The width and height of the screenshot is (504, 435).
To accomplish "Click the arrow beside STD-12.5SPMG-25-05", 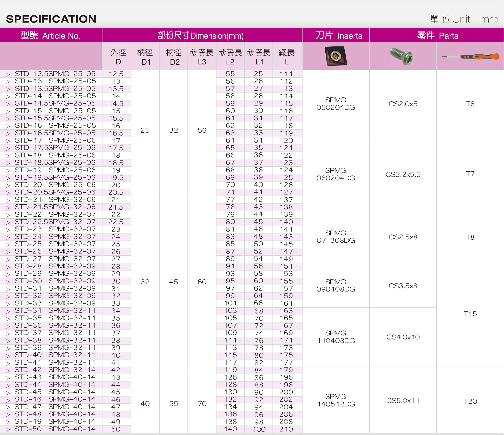I will click(8, 74).
